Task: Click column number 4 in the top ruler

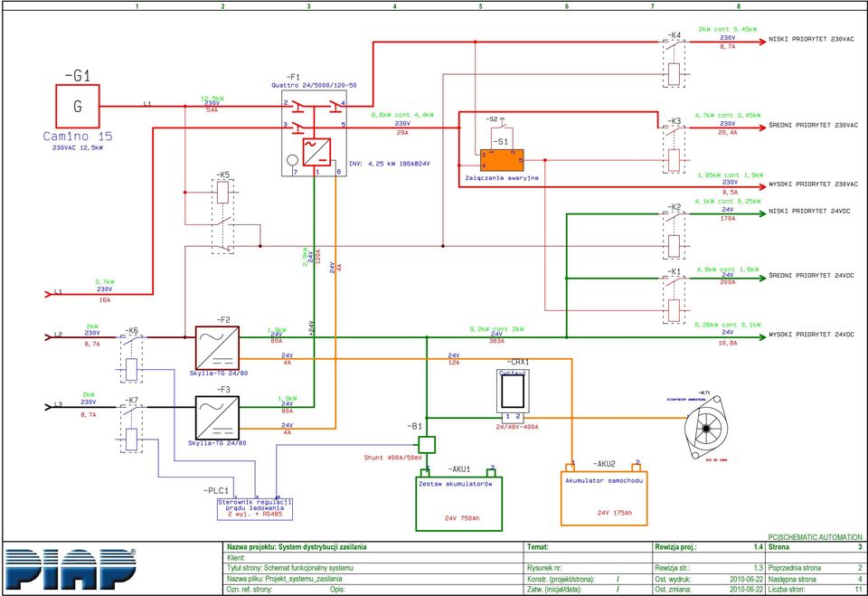Action: 395,6
